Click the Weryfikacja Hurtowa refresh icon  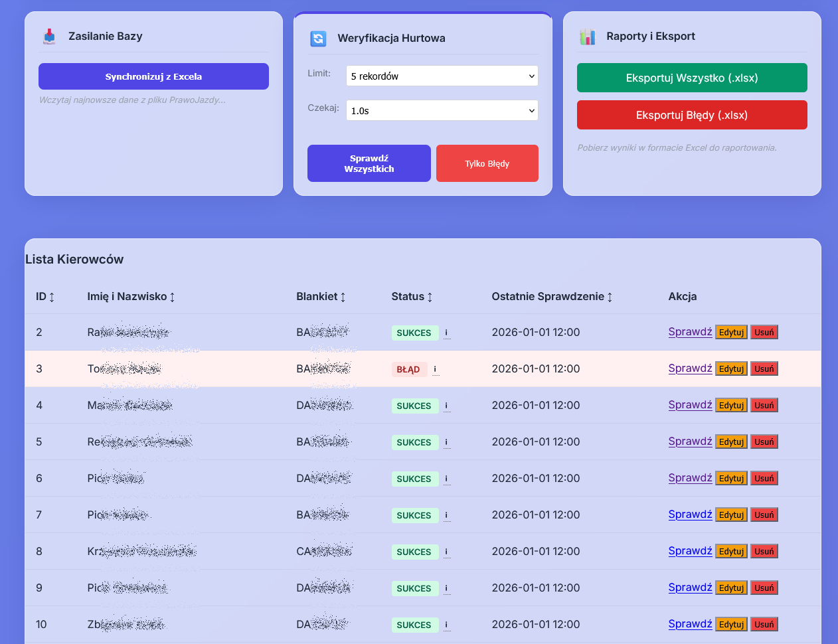coord(318,39)
